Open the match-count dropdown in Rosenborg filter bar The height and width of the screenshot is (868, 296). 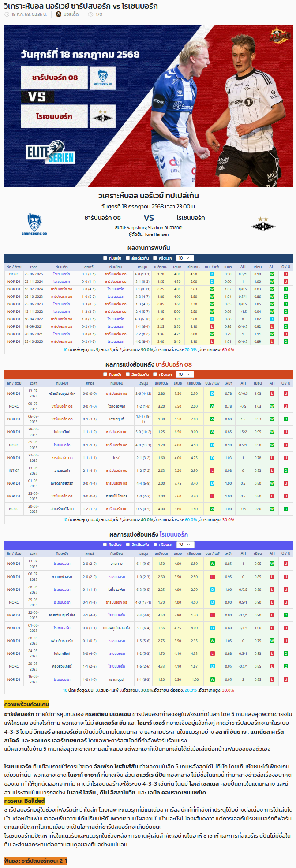(x=184, y=545)
